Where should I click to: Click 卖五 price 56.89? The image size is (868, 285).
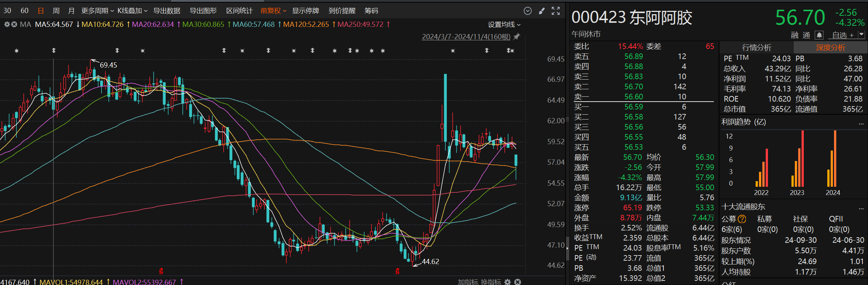(x=634, y=56)
